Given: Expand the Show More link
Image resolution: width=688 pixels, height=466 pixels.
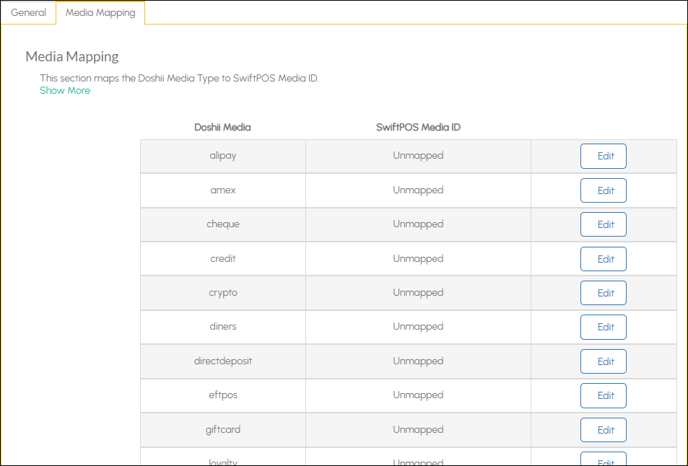Looking at the screenshot, I should click(65, 90).
